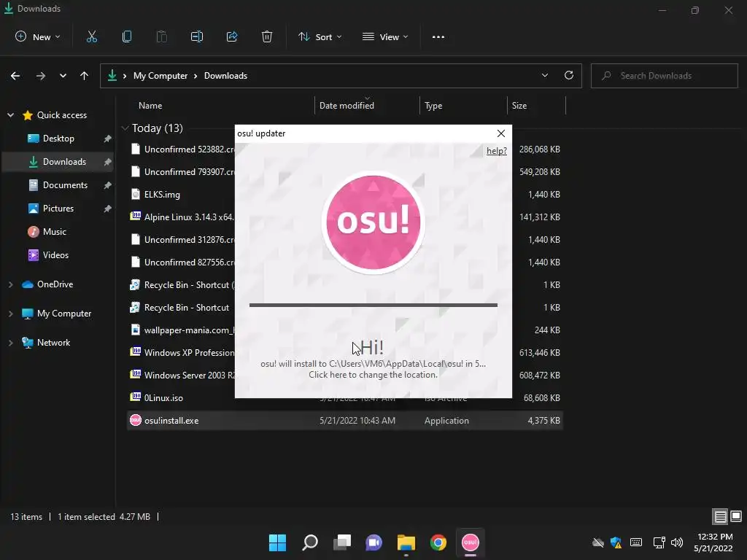Click the Windows Security tray icon
The image size is (747, 560).
[616, 542]
